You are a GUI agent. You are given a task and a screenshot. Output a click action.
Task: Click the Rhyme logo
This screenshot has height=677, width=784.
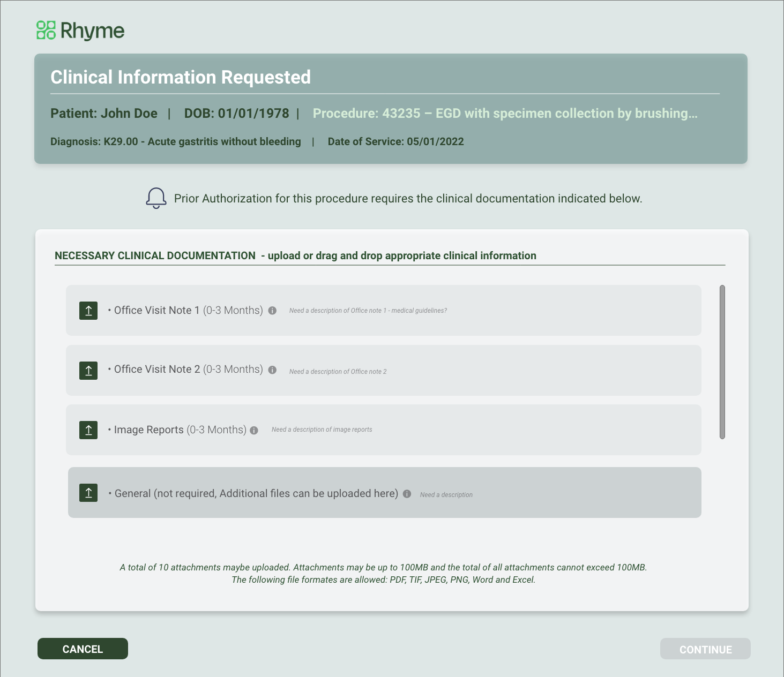(x=80, y=31)
